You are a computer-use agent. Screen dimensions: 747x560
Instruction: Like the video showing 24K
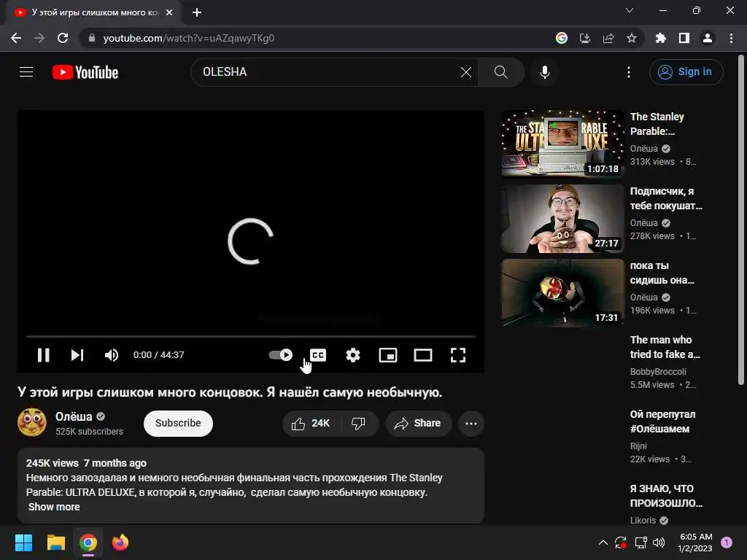pos(311,423)
